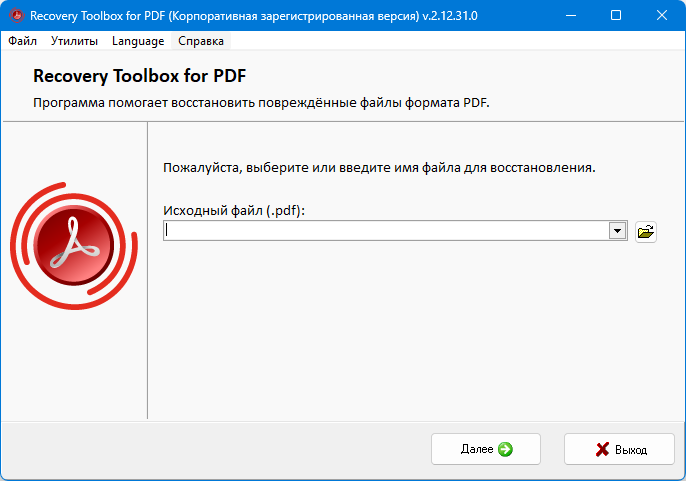
Task: Click the 'Recovery Toolbox for PDF' heading
Action: point(140,76)
